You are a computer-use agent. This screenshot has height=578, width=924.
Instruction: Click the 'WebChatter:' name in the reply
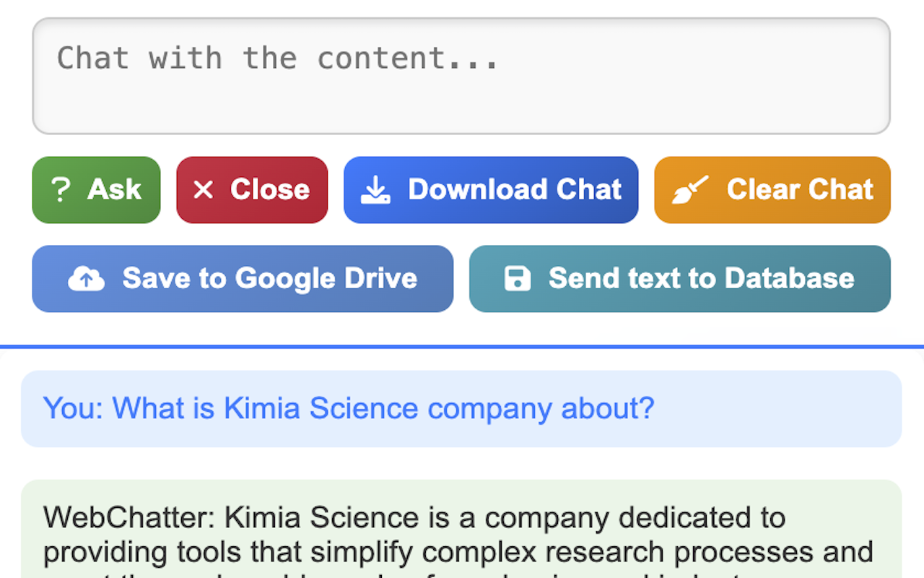click(x=129, y=518)
